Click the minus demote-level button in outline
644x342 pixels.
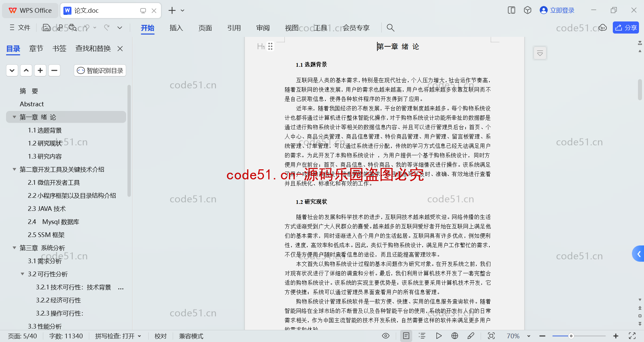(54, 70)
